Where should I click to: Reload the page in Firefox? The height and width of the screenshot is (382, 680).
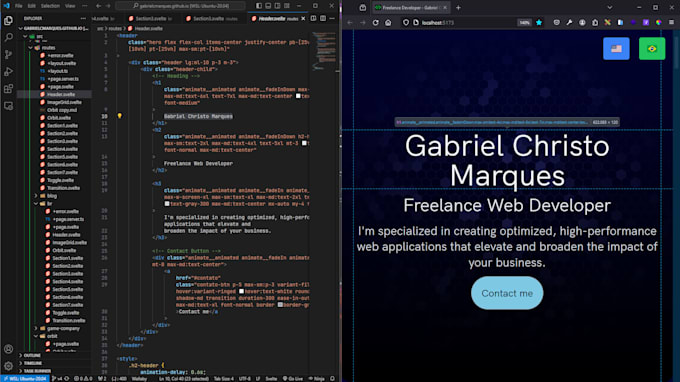[x=376, y=23]
